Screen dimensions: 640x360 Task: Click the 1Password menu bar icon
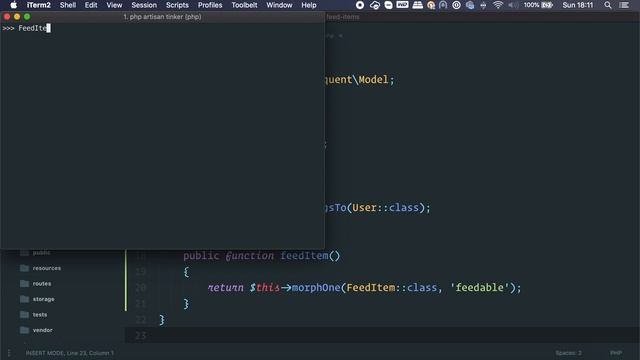(x=457, y=5)
